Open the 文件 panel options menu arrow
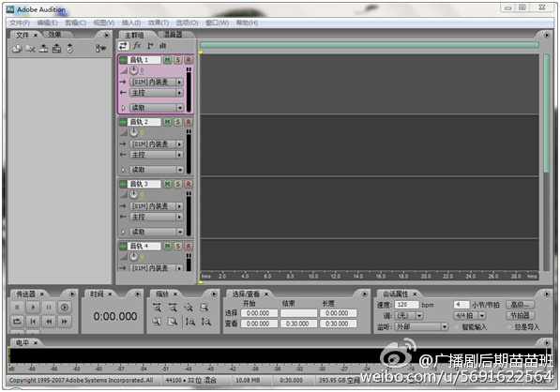Viewport: 560px width, 392px height. pyautogui.click(x=106, y=35)
